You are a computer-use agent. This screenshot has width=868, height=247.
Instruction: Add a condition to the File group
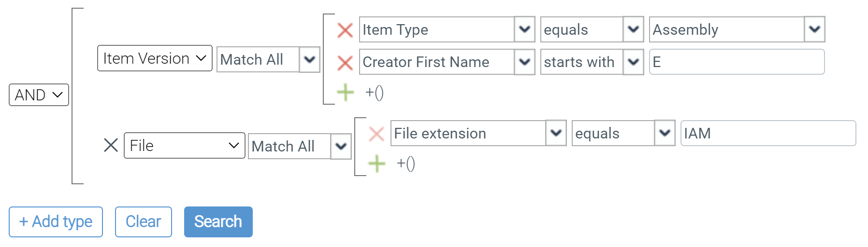(x=377, y=164)
